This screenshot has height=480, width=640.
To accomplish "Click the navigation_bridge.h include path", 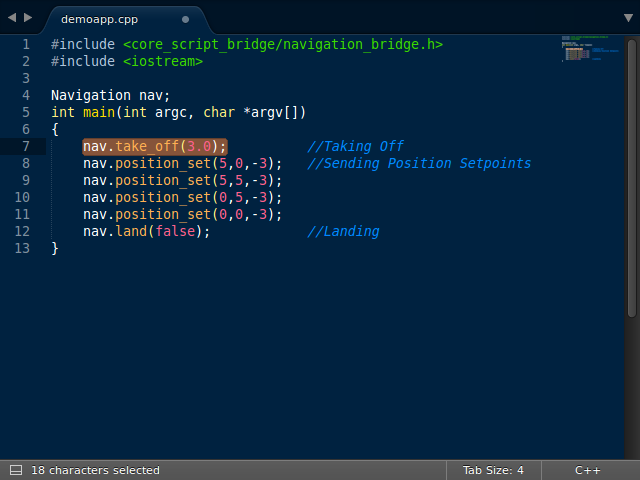I will click(283, 44).
